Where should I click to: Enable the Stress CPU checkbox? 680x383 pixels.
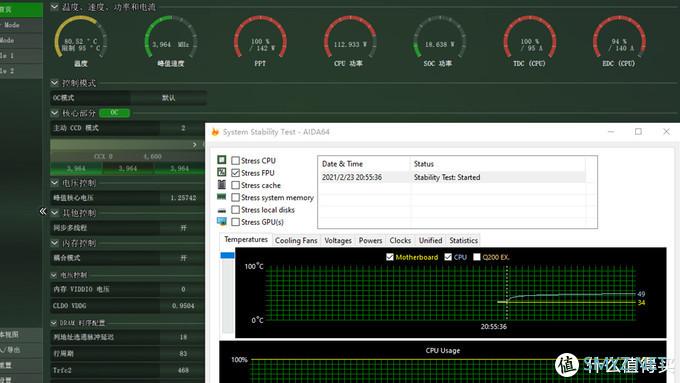(235, 160)
